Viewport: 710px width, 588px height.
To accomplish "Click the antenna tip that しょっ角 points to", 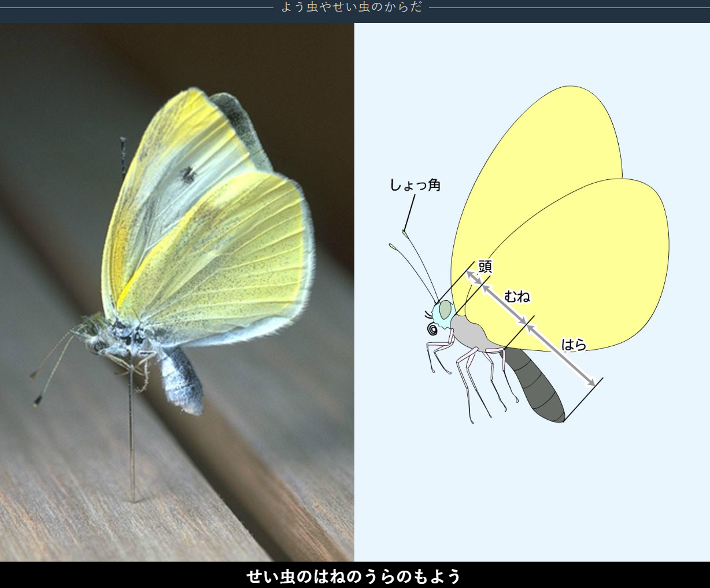I will pos(405,233).
